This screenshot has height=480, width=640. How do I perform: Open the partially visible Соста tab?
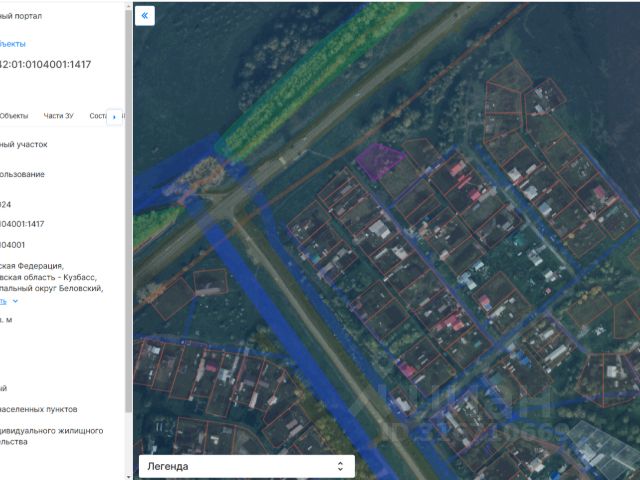pyautogui.click(x=98, y=116)
